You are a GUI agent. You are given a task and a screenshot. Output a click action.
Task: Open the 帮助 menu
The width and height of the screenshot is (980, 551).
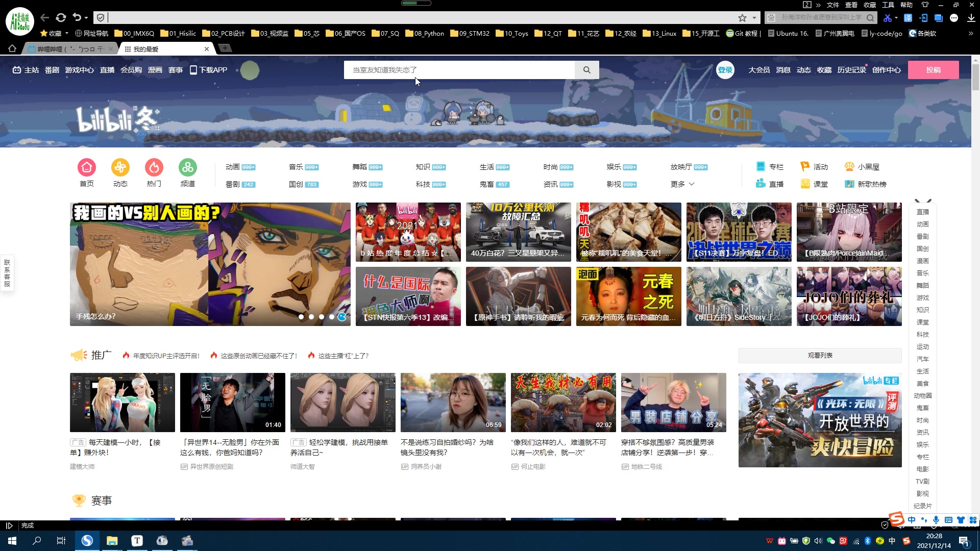coord(906,5)
